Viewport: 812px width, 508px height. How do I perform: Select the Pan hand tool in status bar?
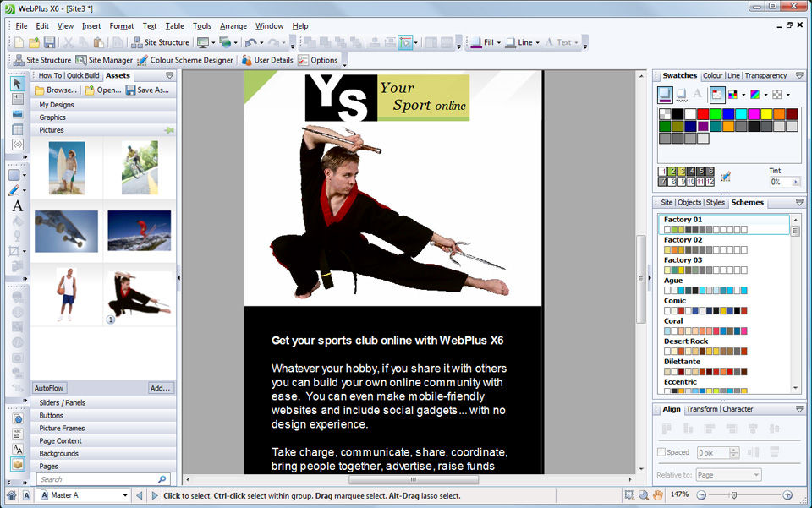[658, 495]
